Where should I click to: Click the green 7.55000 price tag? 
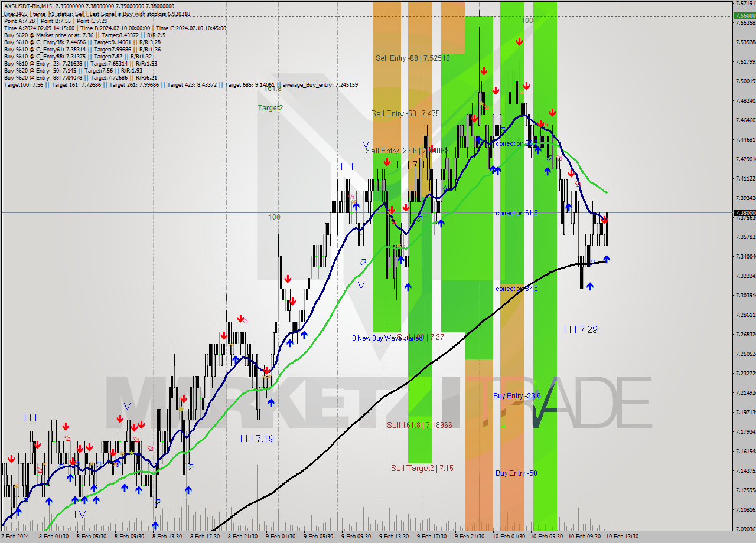(x=744, y=16)
